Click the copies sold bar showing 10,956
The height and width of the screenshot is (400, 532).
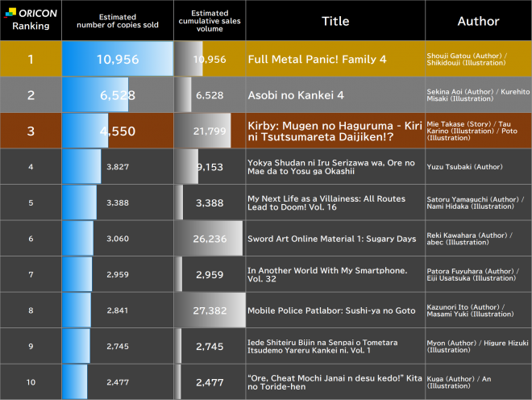coord(118,59)
